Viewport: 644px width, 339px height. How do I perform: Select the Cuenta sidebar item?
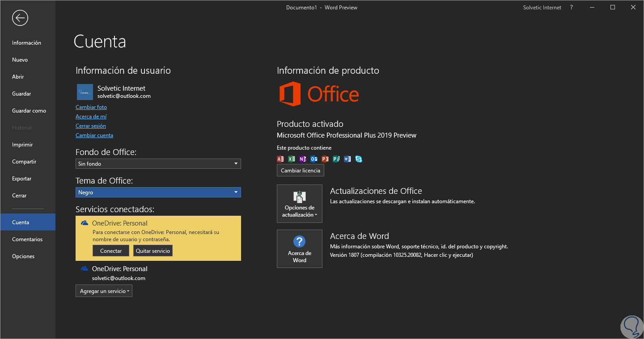pyautogui.click(x=28, y=222)
